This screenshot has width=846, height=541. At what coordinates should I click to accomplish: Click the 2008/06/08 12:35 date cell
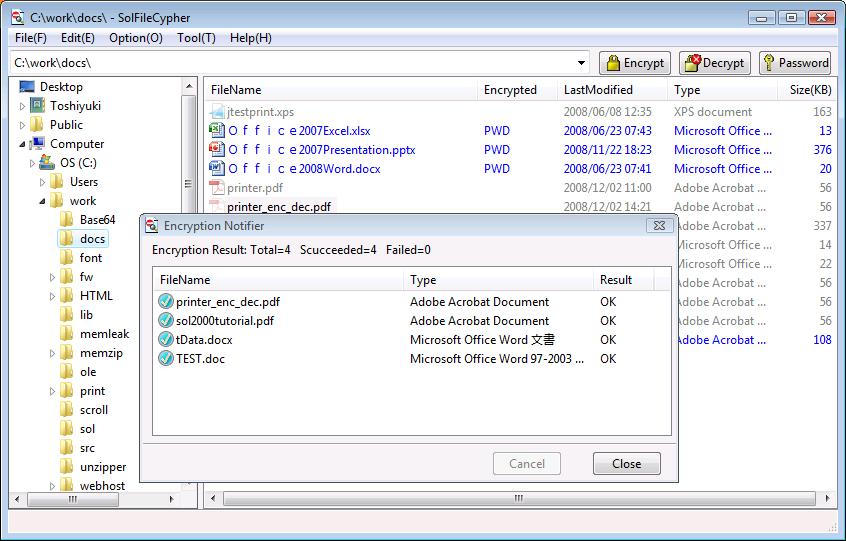click(608, 112)
